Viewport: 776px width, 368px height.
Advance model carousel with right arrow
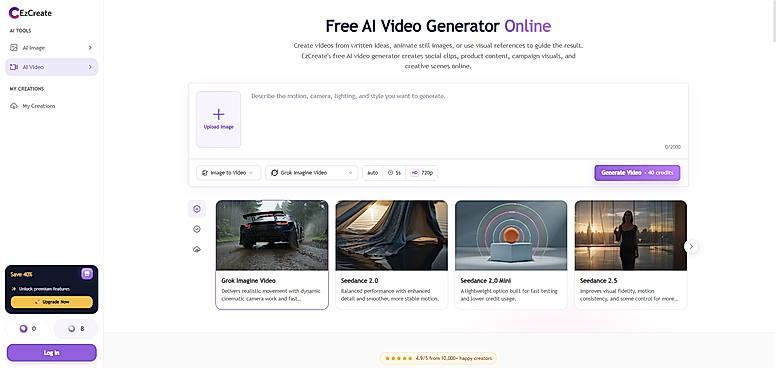tap(691, 246)
